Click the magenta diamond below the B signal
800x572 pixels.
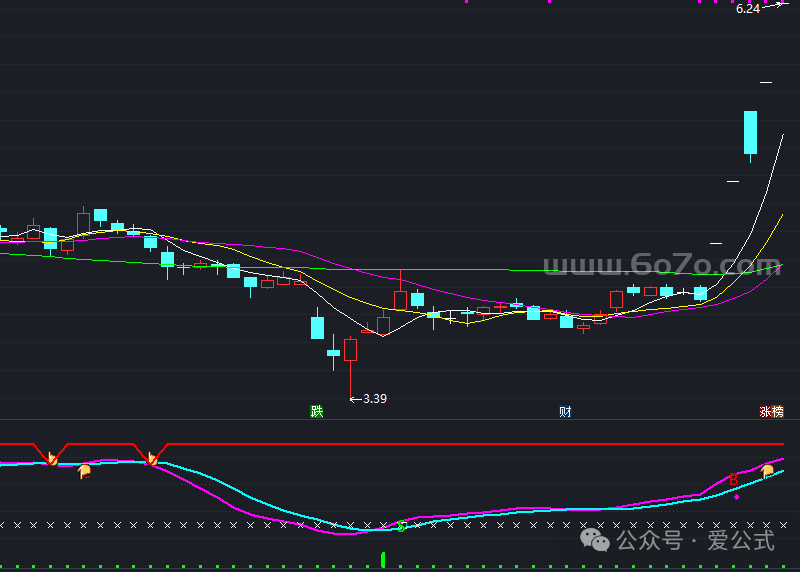736,496
